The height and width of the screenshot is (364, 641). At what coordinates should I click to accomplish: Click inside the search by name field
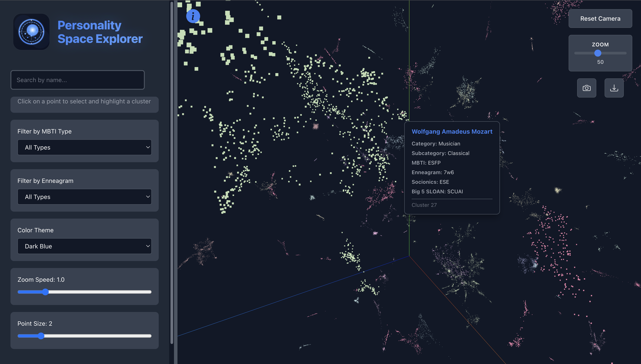[77, 80]
